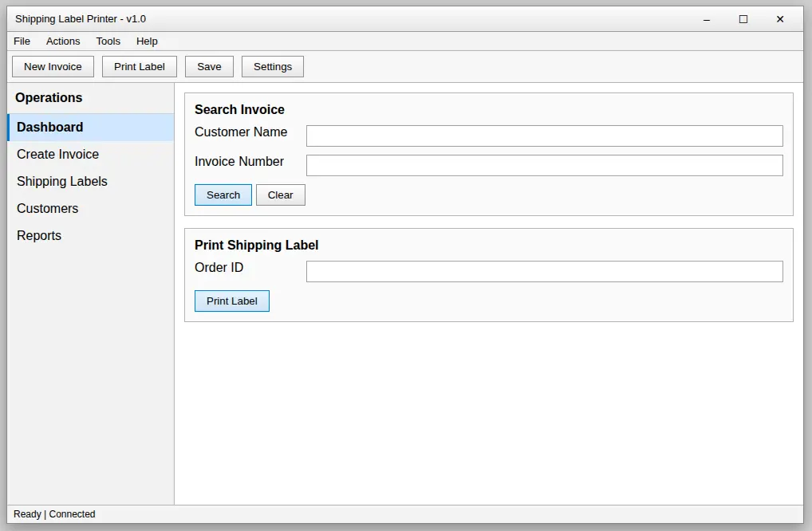The width and height of the screenshot is (812, 531).
Task: Open Settings from the toolbar
Action: 273,67
